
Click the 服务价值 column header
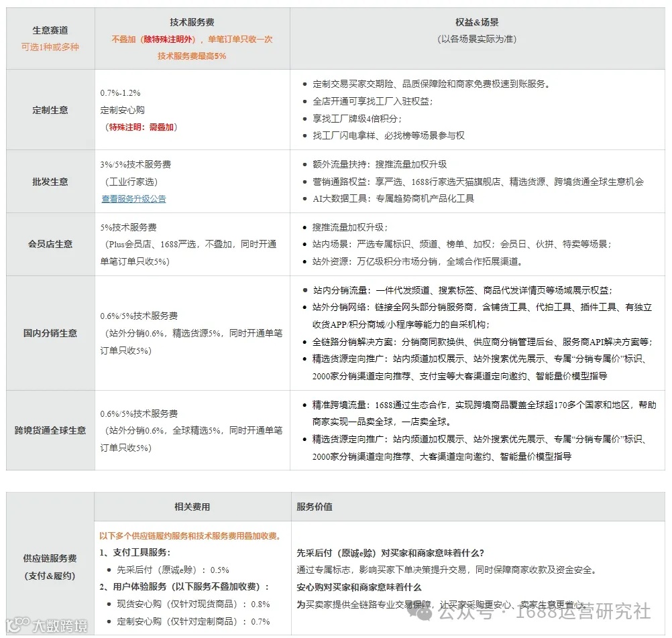(315, 507)
